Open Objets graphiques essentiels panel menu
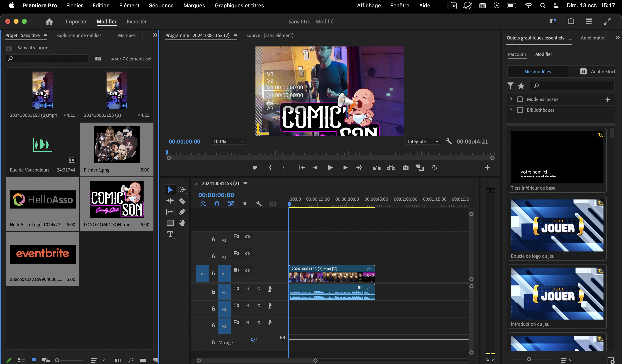The width and height of the screenshot is (622, 364). pyautogui.click(x=570, y=38)
